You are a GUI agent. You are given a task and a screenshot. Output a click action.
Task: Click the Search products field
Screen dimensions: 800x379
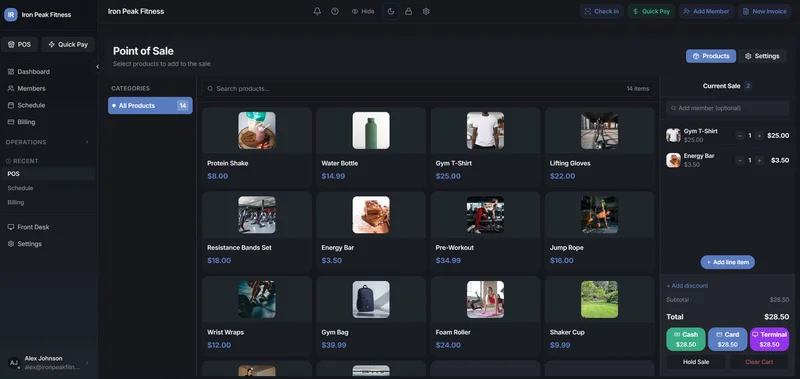428,89
